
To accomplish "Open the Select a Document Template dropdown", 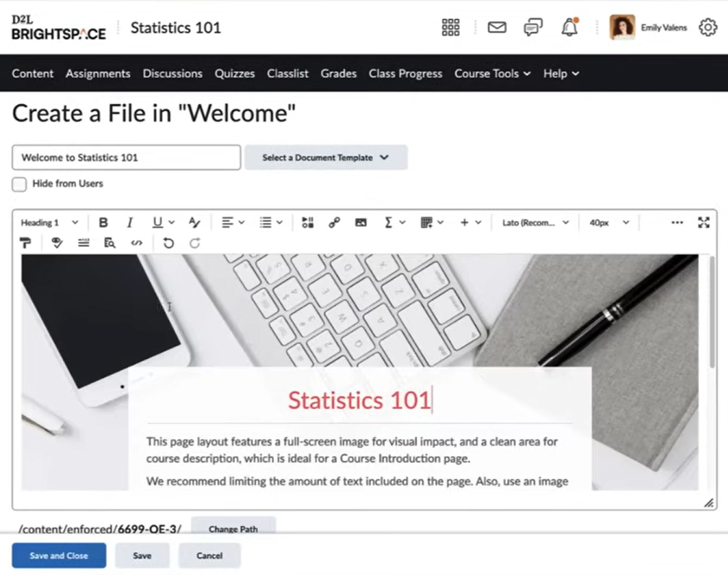I will pos(326,157).
